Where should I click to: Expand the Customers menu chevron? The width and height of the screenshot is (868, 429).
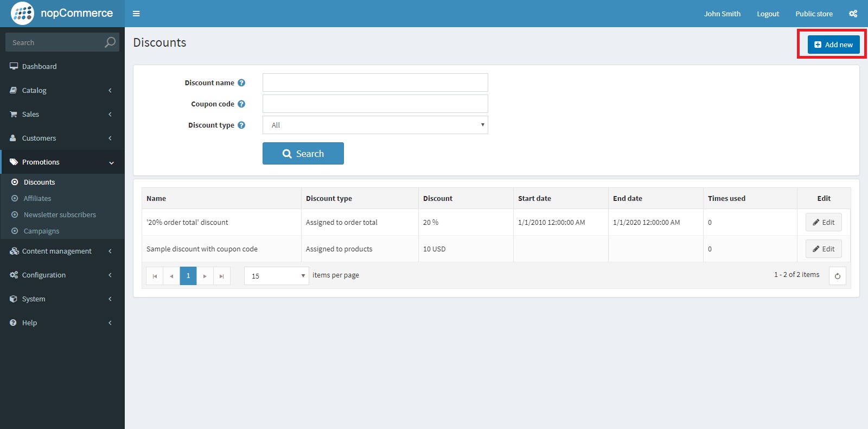(110, 138)
